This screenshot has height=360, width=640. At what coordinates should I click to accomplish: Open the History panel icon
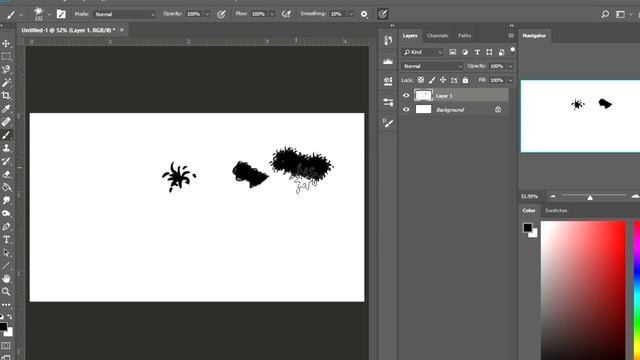click(388, 40)
